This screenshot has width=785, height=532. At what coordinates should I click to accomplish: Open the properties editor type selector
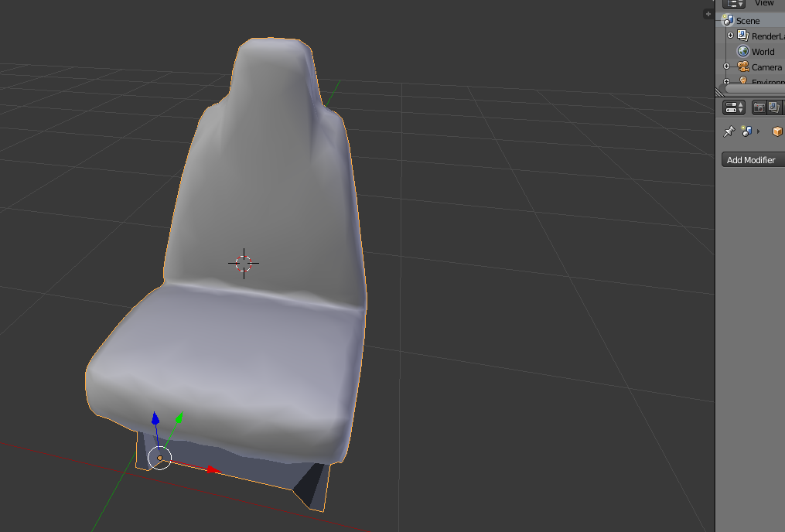point(734,107)
